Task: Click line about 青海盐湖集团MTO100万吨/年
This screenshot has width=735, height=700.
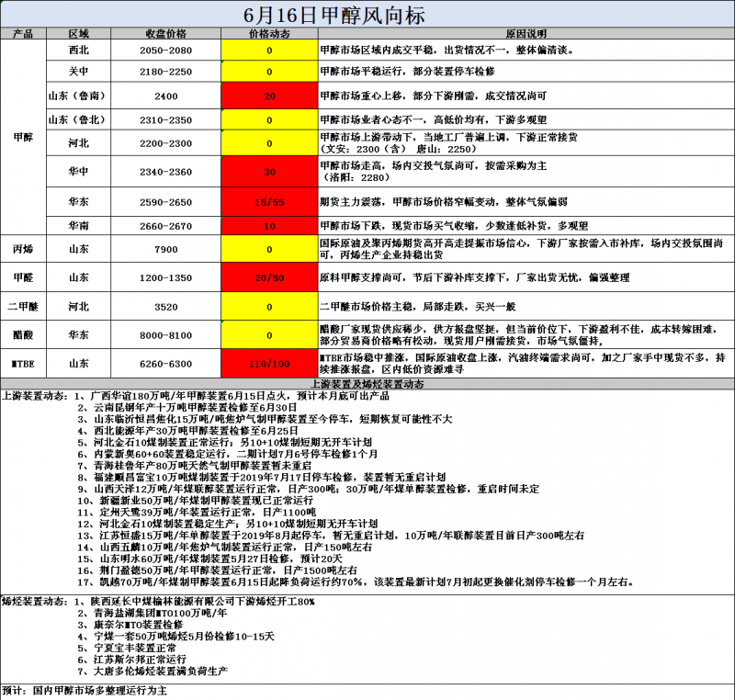Action: point(153,613)
